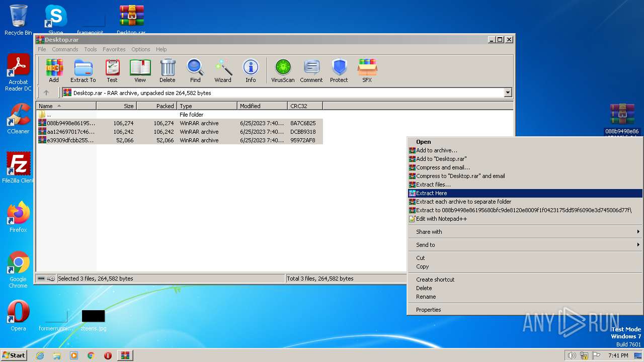This screenshot has width=644, height=362.
Task: Choose Add to "Desktop.rar" option
Action: (525, 159)
